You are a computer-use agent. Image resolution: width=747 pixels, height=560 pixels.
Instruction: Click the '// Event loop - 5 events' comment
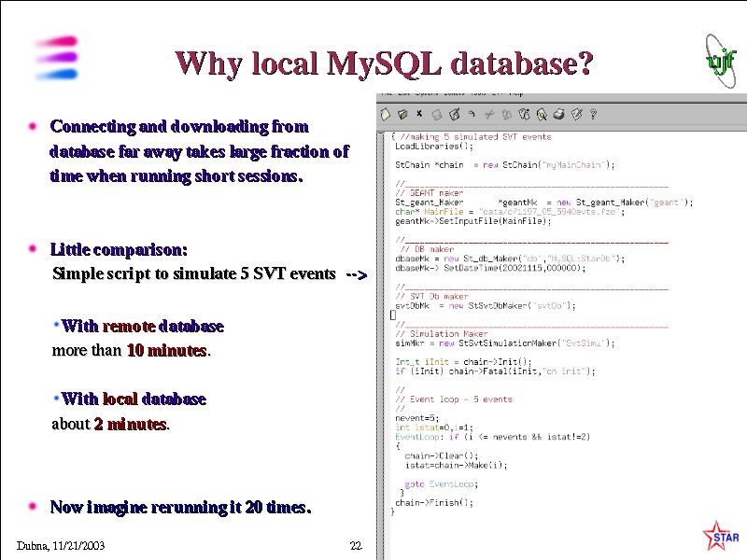454,399
